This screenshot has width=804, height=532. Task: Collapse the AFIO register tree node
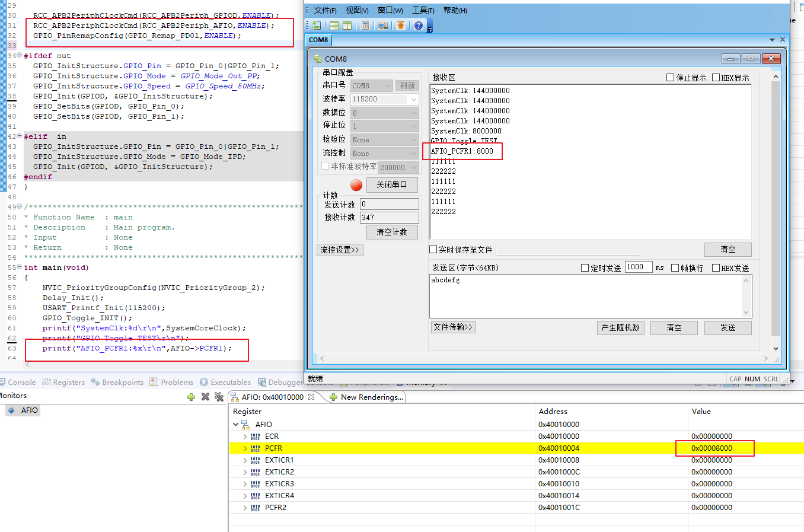pyautogui.click(x=236, y=425)
